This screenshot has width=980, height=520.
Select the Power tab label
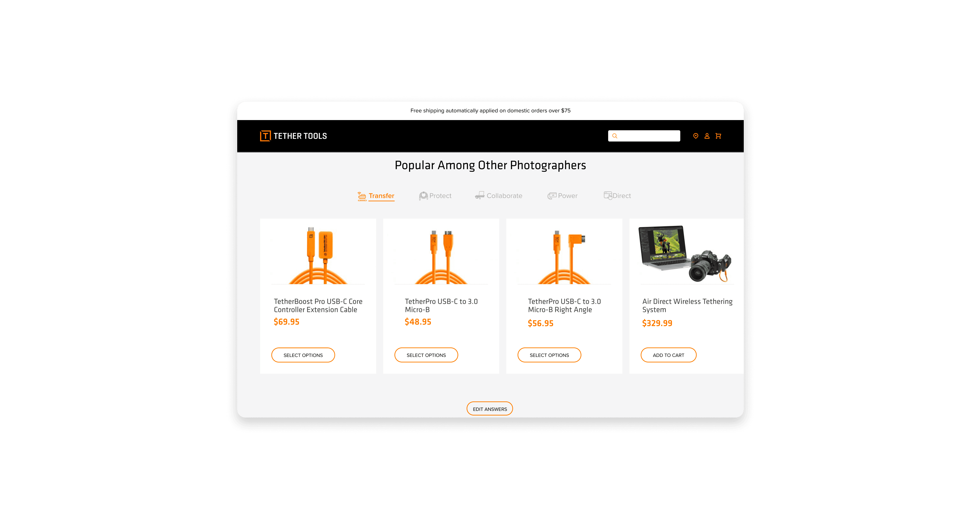click(568, 196)
